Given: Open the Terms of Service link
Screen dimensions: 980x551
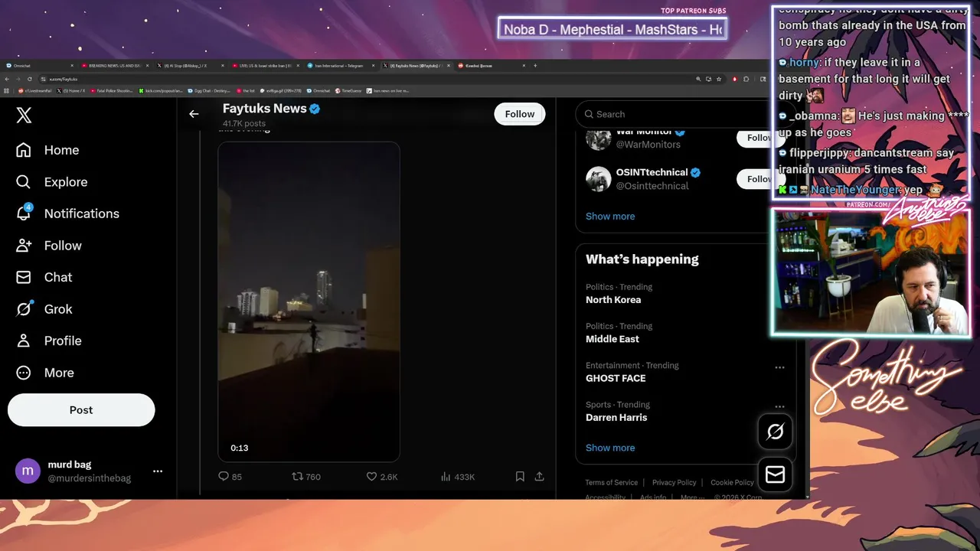Looking at the screenshot, I should (611, 483).
